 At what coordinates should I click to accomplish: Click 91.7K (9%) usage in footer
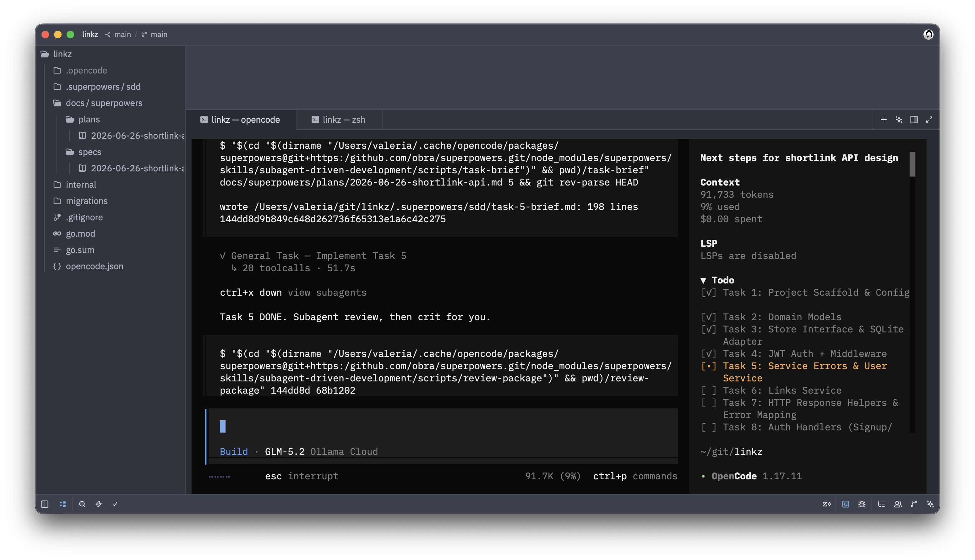(x=553, y=476)
